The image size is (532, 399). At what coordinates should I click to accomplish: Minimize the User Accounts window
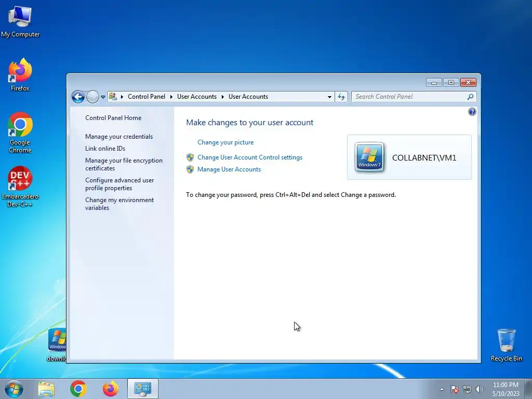tap(434, 83)
